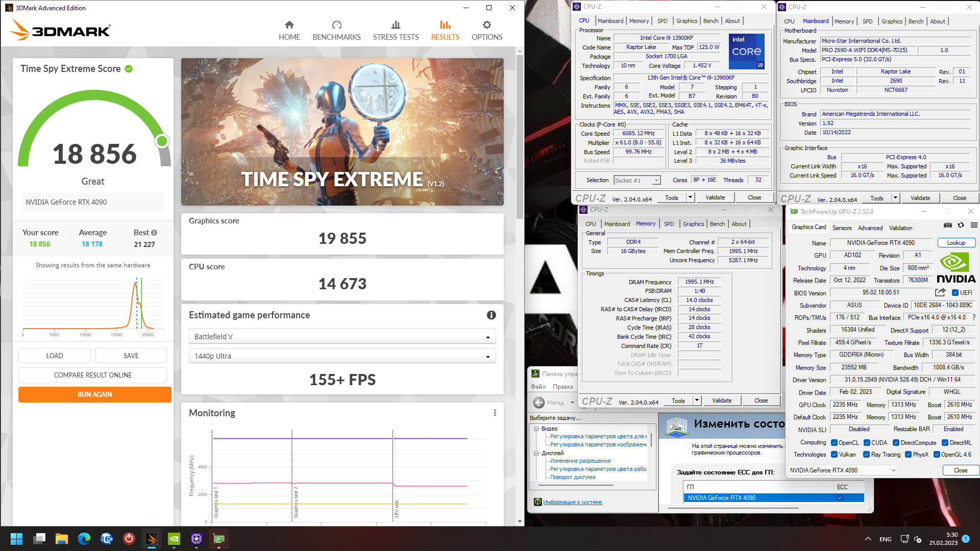
Task: Toggle the DirectCompute checkbox in GPU-Z
Action: coord(896,443)
